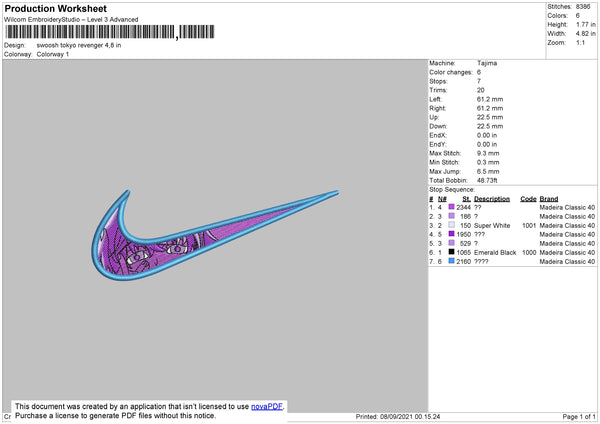Click 'Madeira Classic 40' in Emerald Black row
600x424 pixels.
(567, 253)
